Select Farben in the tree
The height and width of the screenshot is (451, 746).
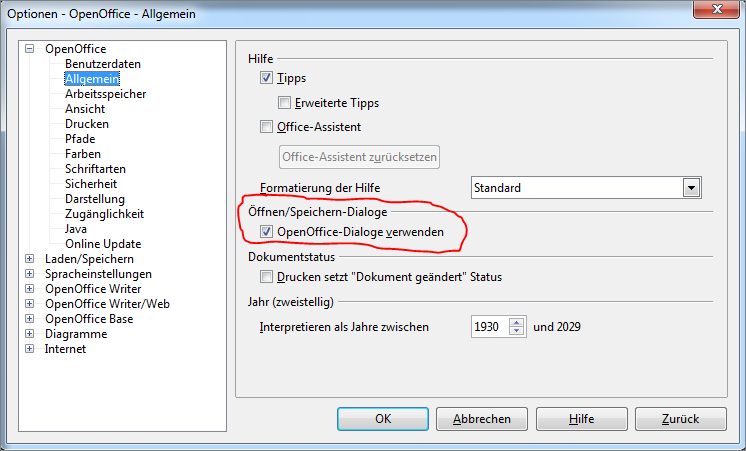click(83, 154)
